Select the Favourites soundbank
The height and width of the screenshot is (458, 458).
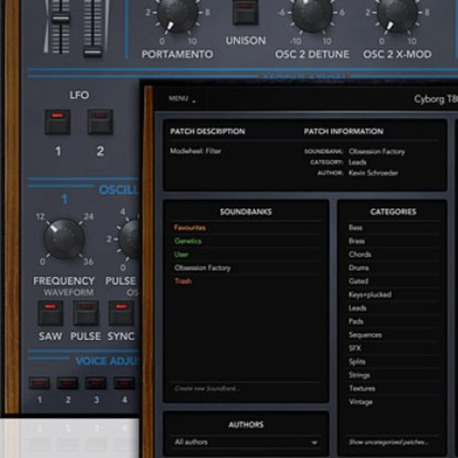pyautogui.click(x=246, y=228)
